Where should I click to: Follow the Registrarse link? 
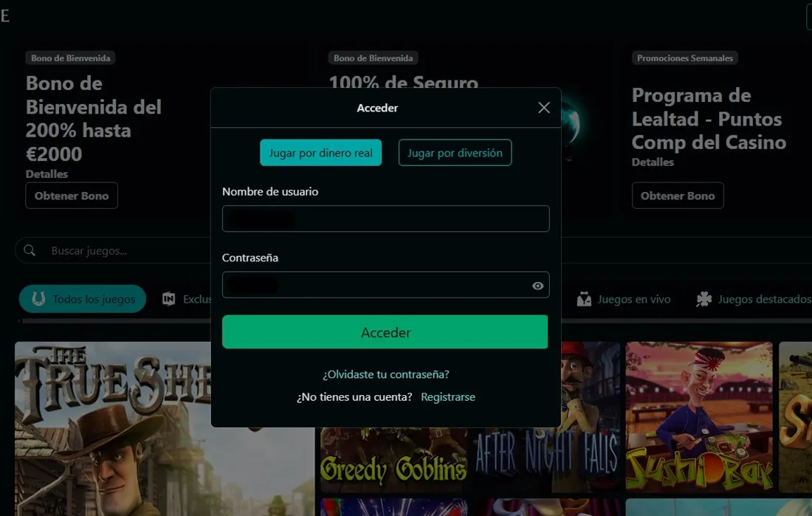pos(447,397)
